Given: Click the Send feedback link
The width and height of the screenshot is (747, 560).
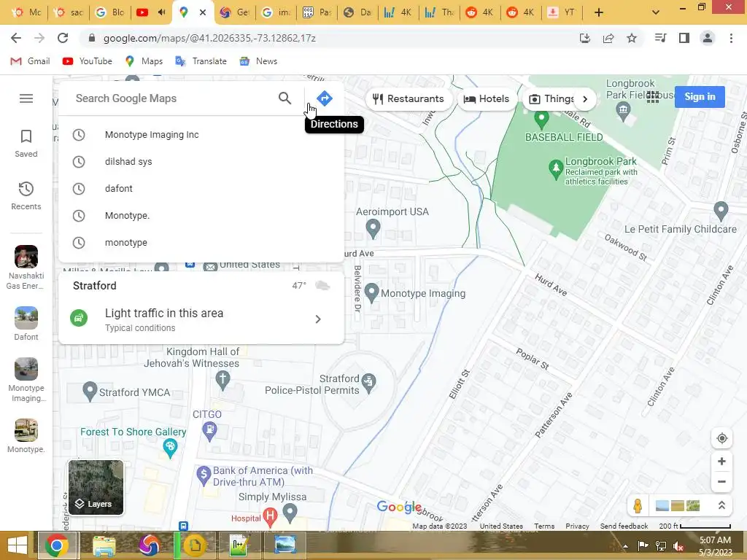Looking at the screenshot, I should click(x=624, y=526).
